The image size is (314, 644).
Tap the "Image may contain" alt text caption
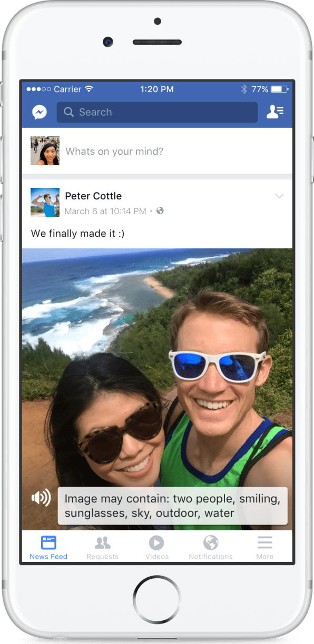173,506
